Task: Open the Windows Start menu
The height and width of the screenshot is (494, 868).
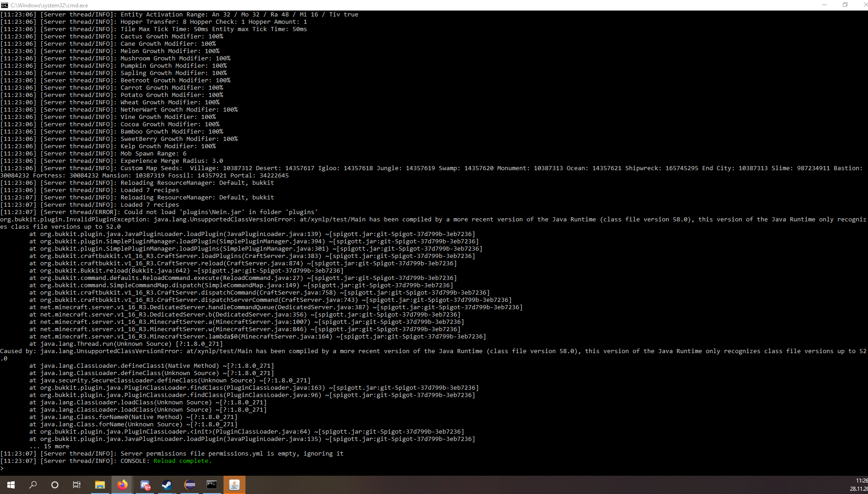Action: [x=11, y=485]
